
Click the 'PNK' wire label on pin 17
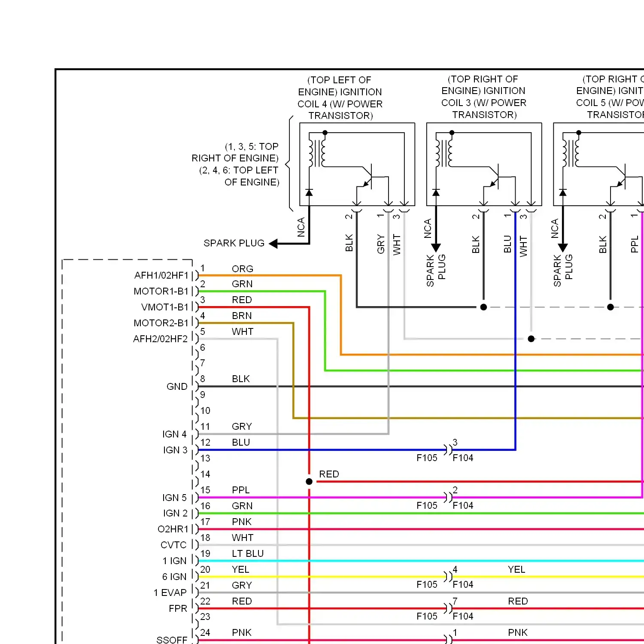tap(242, 522)
